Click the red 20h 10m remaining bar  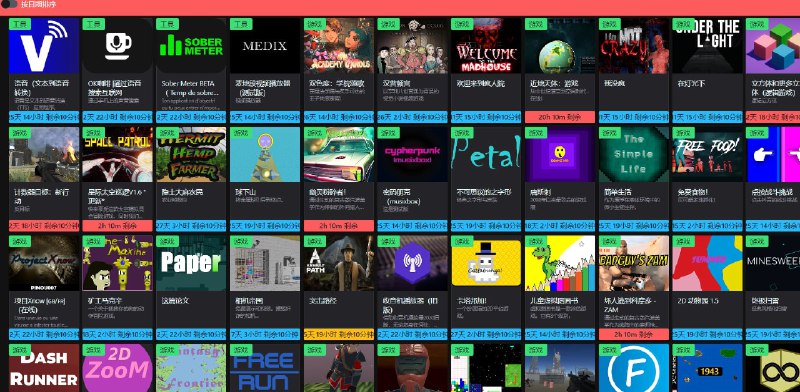tap(560, 117)
